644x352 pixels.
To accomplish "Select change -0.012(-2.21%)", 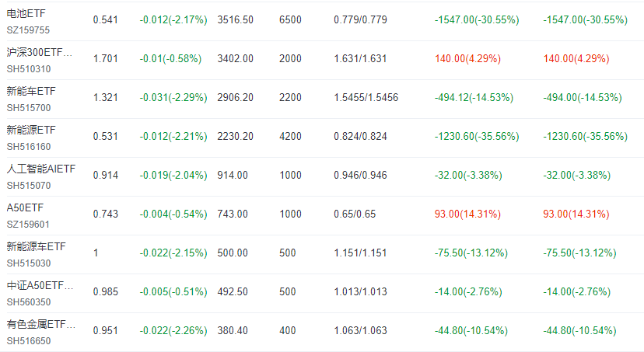I will pyautogui.click(x=173, y=136).
